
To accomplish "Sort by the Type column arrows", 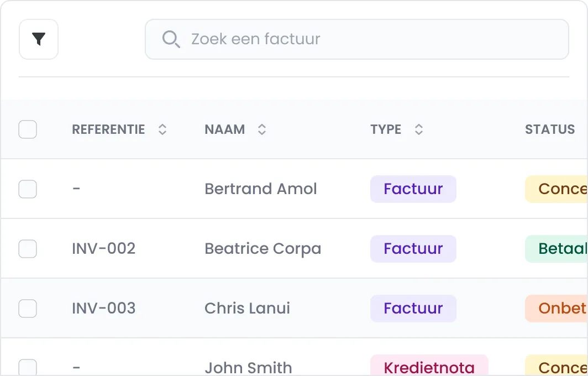I will click(x=419, y=129).
